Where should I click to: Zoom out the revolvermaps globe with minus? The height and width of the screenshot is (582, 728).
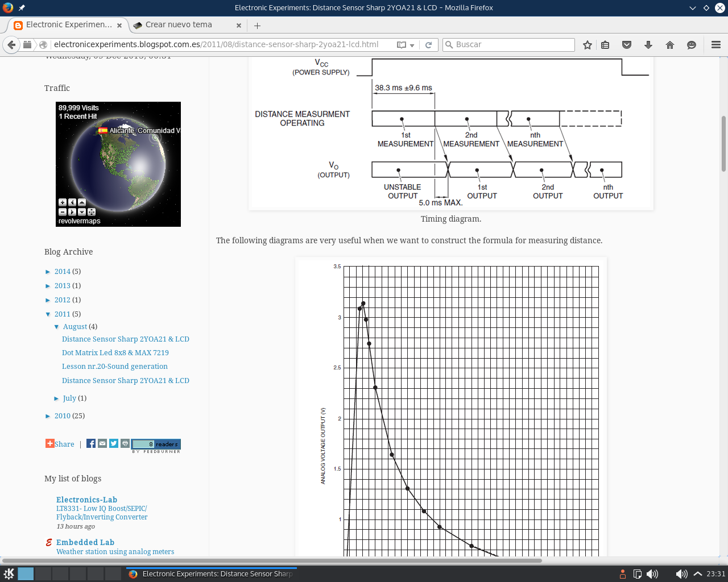(x=63, y=212)
